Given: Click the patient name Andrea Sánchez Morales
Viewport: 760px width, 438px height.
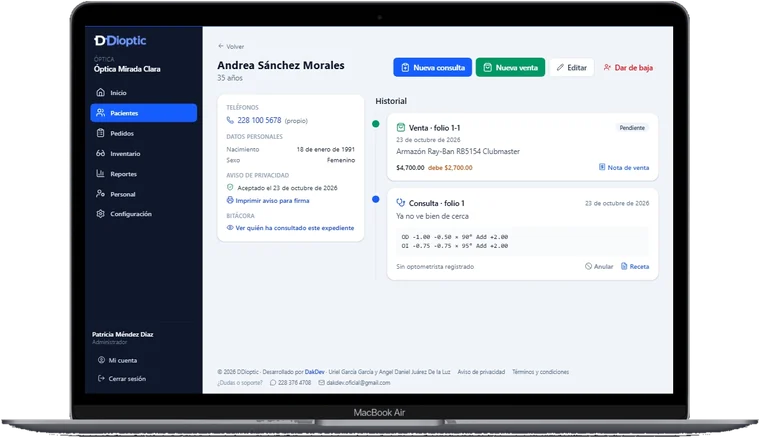Looking at the screenshot, I should (281, 65).
